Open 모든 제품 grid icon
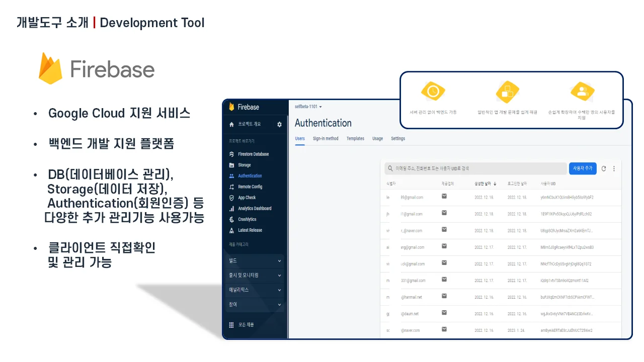 tap(231, 325)
